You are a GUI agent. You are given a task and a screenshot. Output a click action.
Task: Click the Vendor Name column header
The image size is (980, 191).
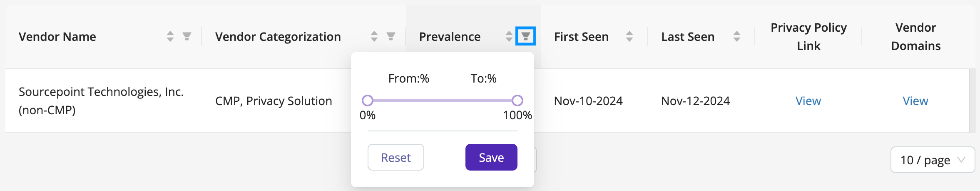[x=57, y=37]
